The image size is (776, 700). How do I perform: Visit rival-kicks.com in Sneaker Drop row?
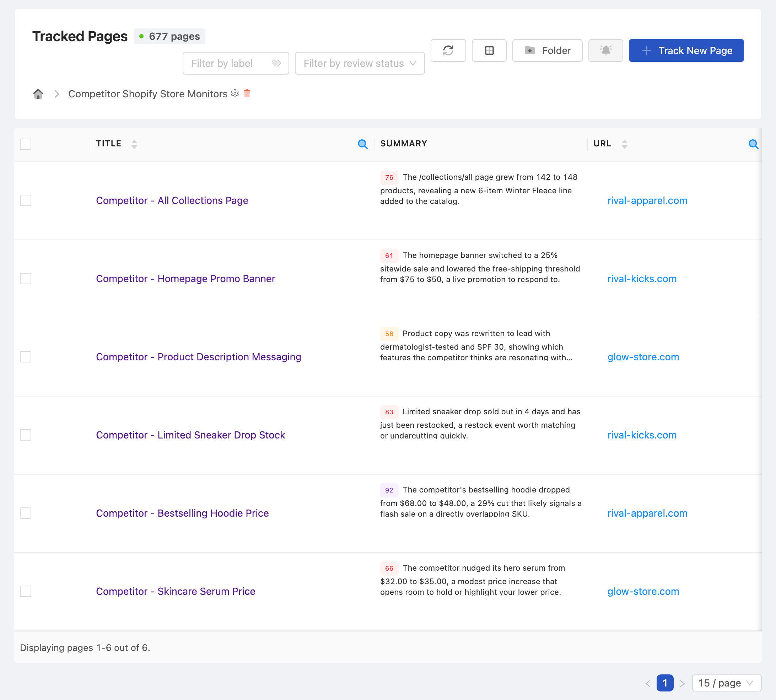coord(642,435)
